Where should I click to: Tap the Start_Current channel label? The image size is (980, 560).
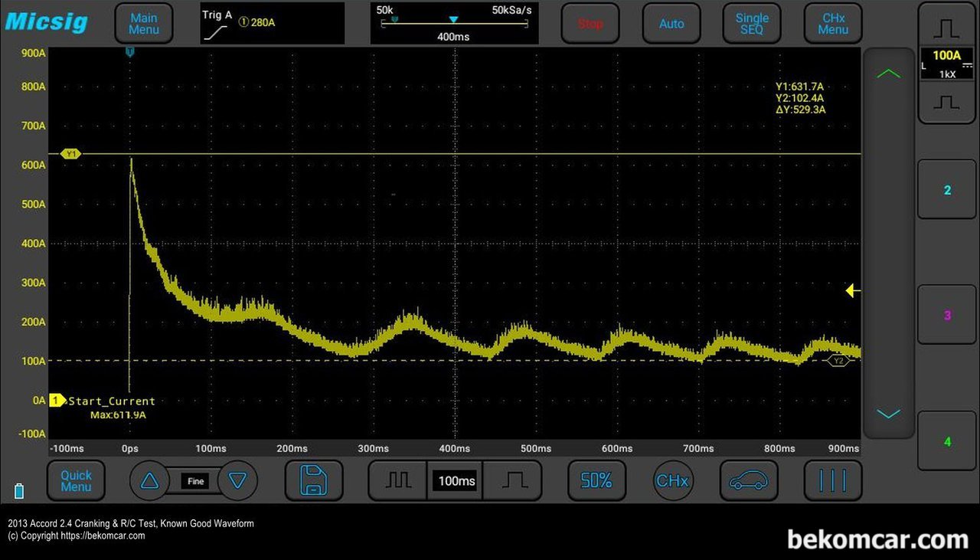pyautogui.click(x=112, y=401)
